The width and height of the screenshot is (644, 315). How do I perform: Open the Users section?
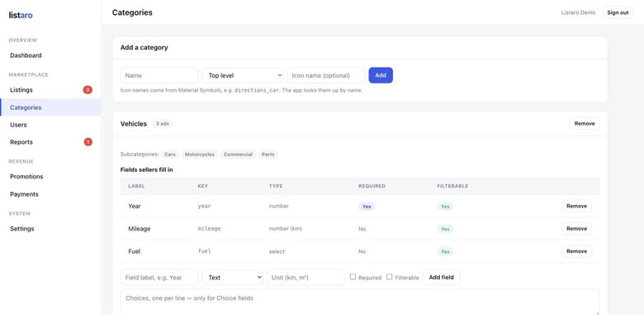tap(50, 125)
